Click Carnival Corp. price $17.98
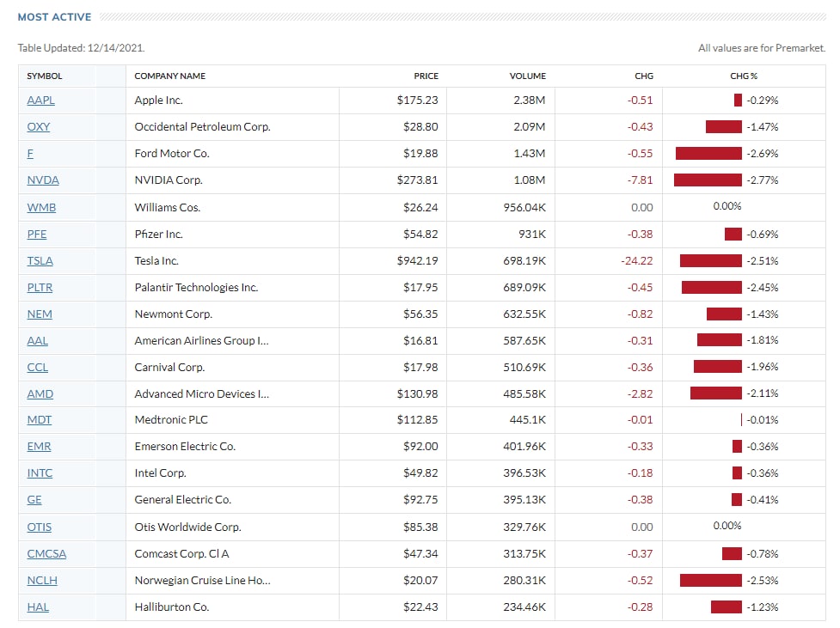This screenshot has height=628, width=840. 420,368
